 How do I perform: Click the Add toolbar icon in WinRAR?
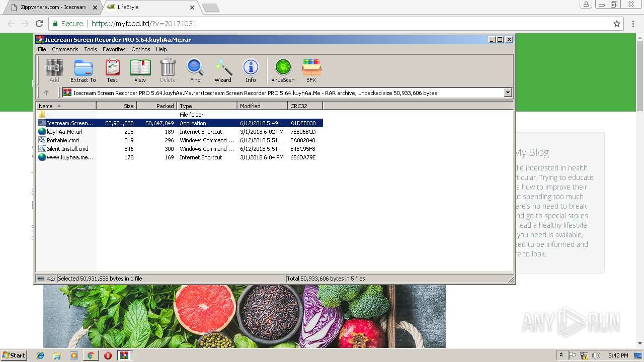tap(54, 70)
